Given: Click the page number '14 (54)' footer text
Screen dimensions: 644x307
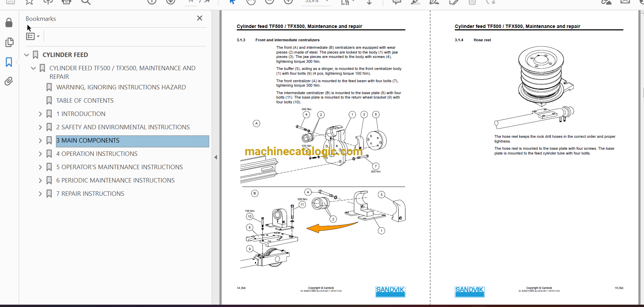Looking at the screenshot, I should [x=241, y=288].
